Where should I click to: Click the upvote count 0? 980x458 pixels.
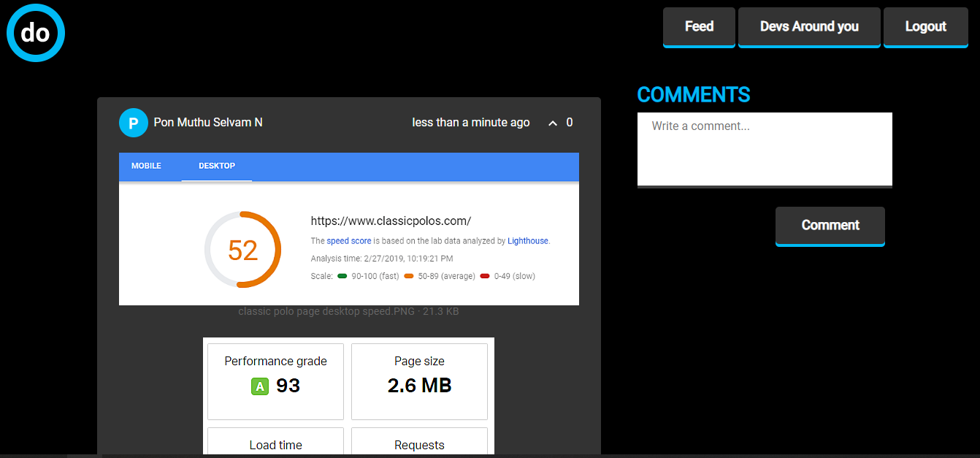pos(570,123)
